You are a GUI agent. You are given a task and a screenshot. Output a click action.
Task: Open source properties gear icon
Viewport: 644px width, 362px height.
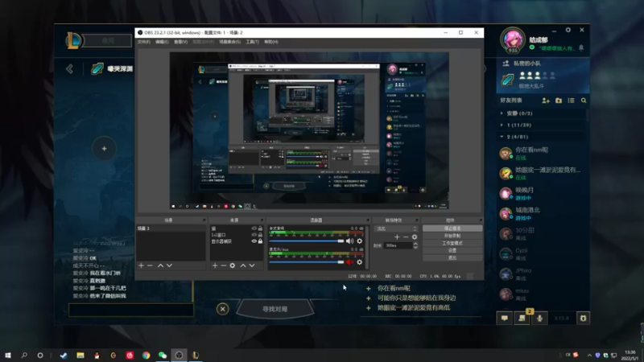[x=233, y=265]
